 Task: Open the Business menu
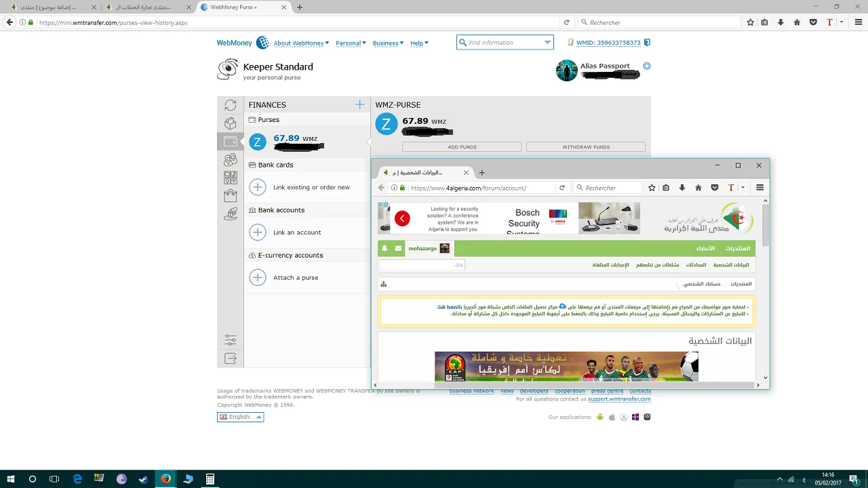(388, 43)
